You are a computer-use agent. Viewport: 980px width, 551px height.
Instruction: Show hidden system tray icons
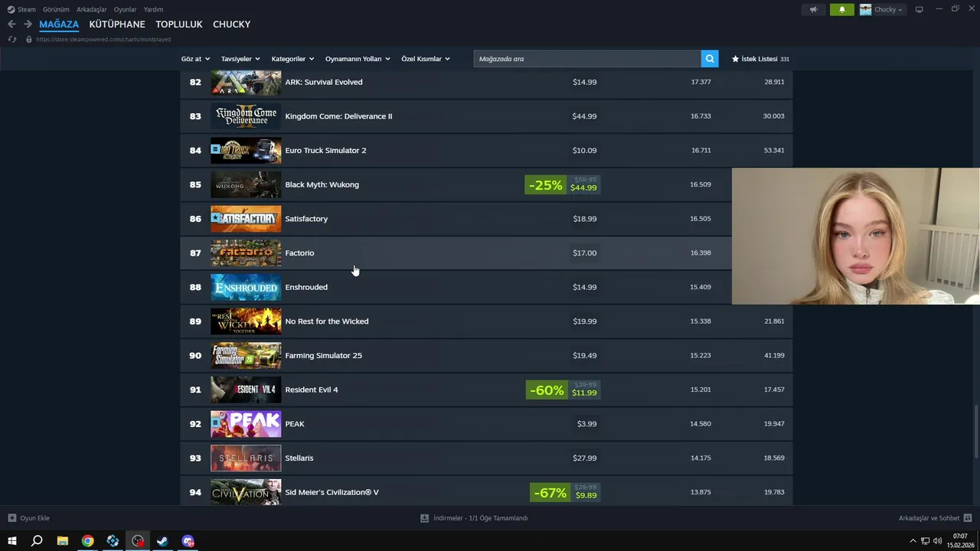pyautogui.click(x=913, y=541)
